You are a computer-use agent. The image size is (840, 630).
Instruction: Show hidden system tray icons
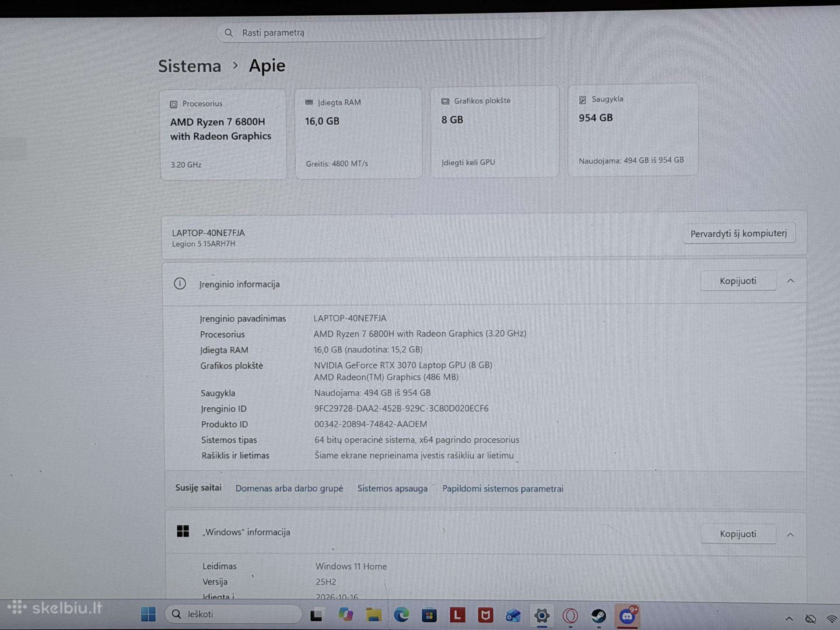point(789,619)
